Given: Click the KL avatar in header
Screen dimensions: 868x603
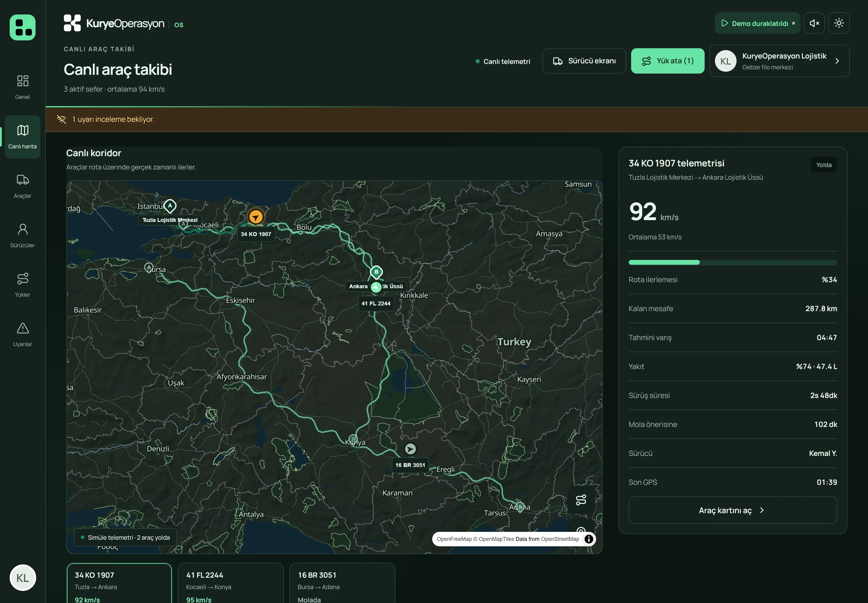Looking at the screenshot, I should (726, 61).
